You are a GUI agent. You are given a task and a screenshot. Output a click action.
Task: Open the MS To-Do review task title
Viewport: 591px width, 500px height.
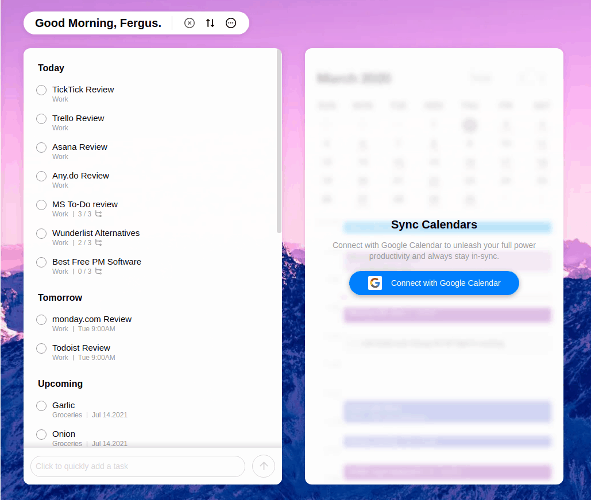click(85, 204)
